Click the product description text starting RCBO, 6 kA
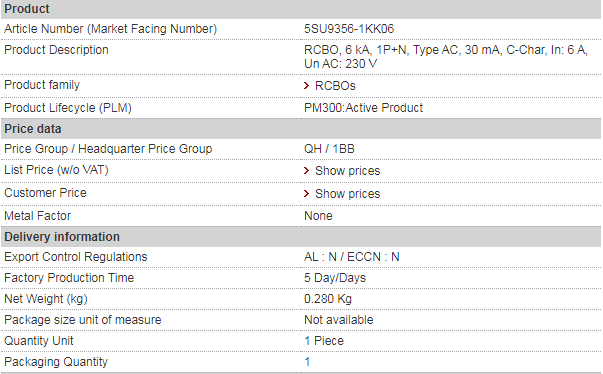The image size is (603, 374). tap(446, 57)
